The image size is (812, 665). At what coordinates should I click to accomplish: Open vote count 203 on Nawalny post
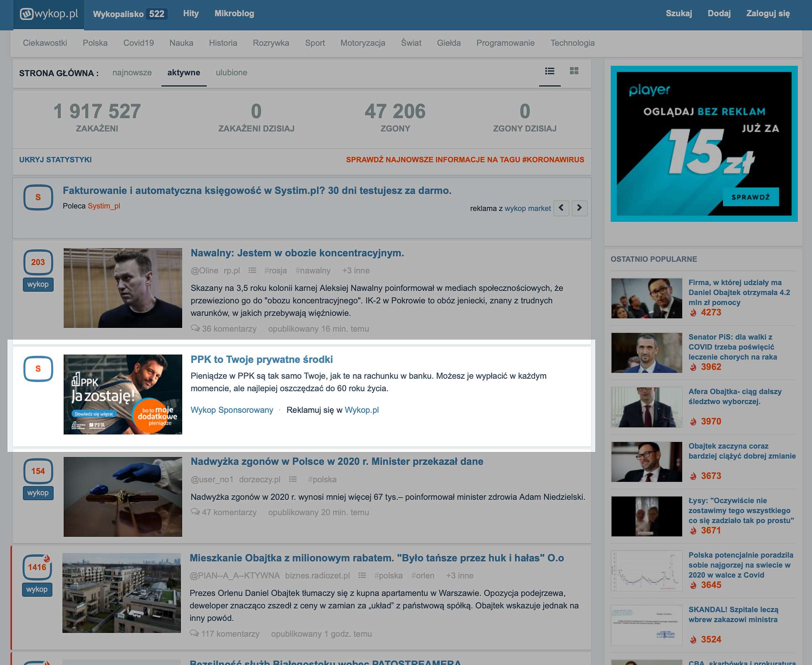(x=38, y=262)
